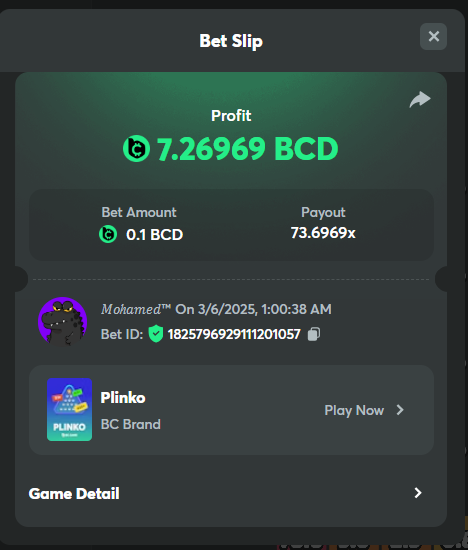Click chevron next to Play Now
Image resolution: width=468 pixels, height=550 pixels.
tap(400, 410)
